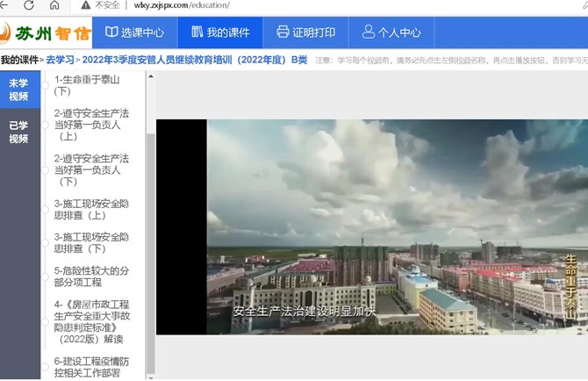The image size is (588, 381).
Task: Click the books icon beside 我的课件
Action: 197,32
